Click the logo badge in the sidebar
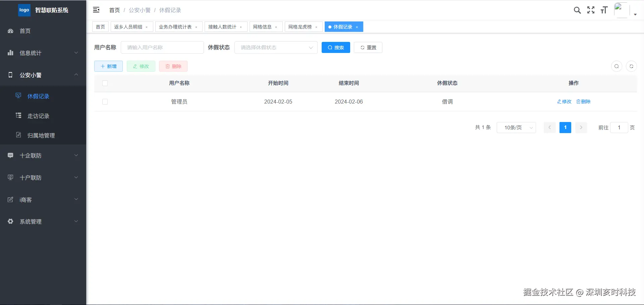Screen dimensions: 644x305 24,10
